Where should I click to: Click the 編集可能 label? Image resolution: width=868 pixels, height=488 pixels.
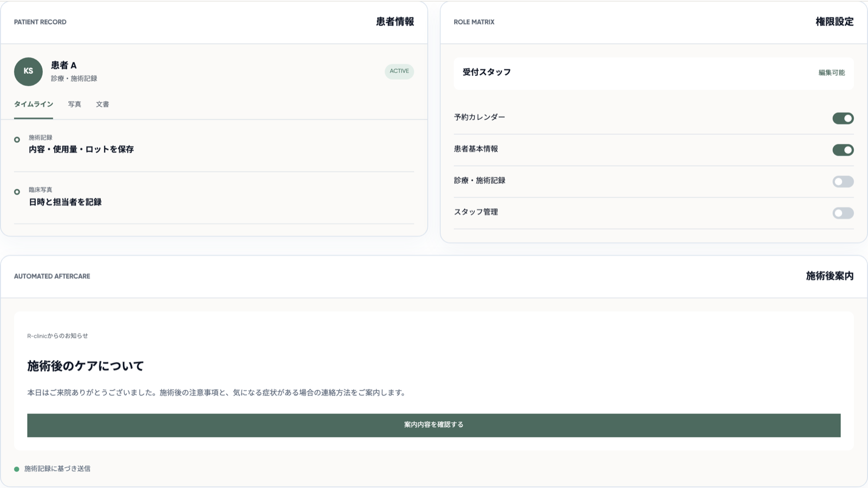pyautogui.click(x=832, y=73)
